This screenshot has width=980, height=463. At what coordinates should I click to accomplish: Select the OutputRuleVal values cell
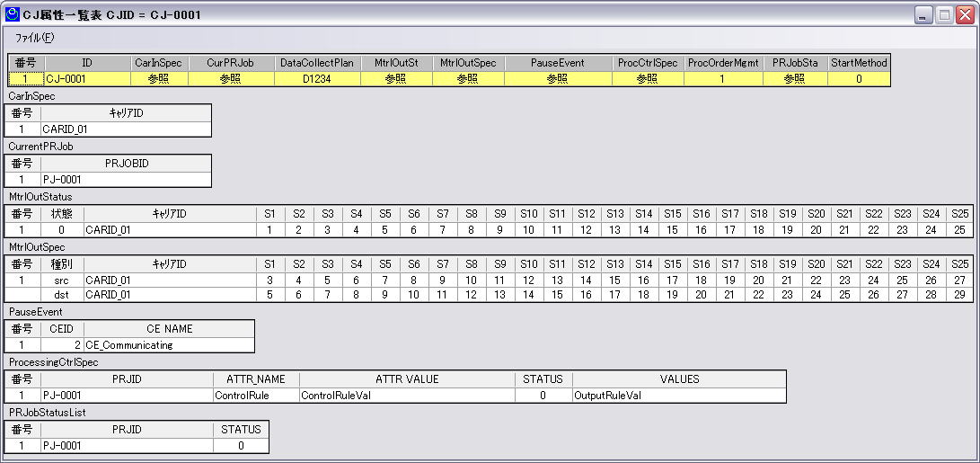click(679, 395)
